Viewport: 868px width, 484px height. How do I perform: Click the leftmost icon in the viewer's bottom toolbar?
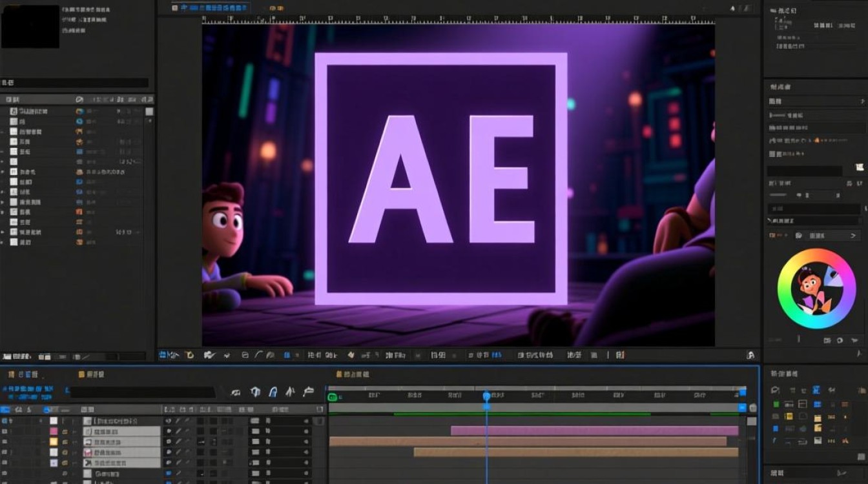(x=164, y=355)
